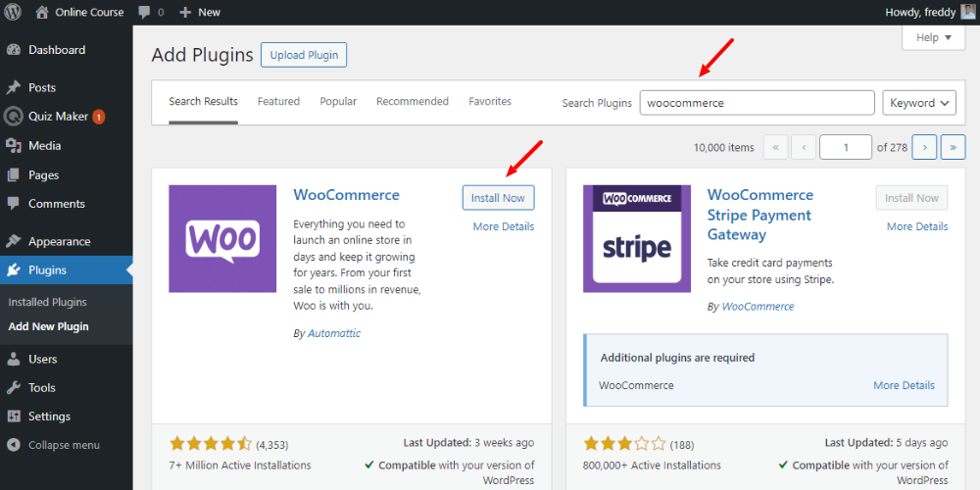The height and width of the screenshot is (490, 980).
Task: Open Quiz Maker from the sidebar
Action: tap(58, 116)
